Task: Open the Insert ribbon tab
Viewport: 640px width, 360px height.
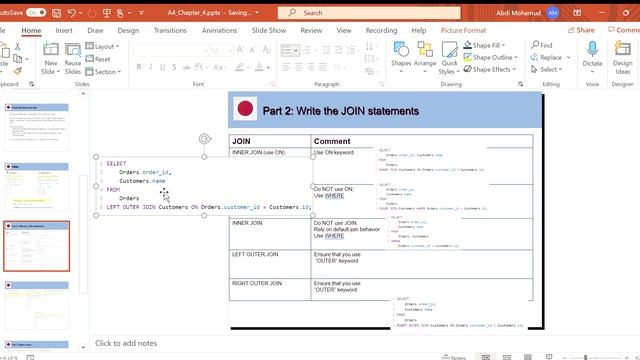Action: coord(64,31)
